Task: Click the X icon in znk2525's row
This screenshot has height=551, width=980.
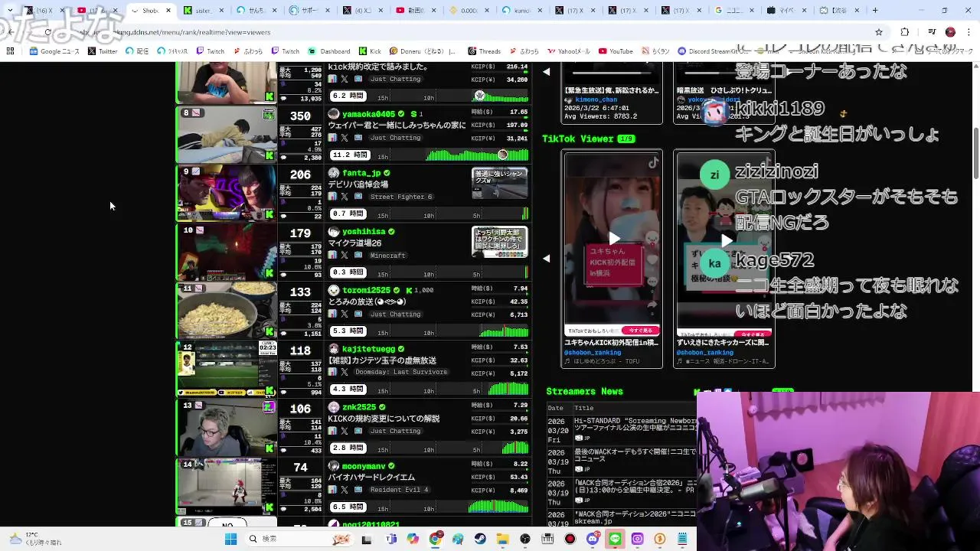Action: (345, 431)
